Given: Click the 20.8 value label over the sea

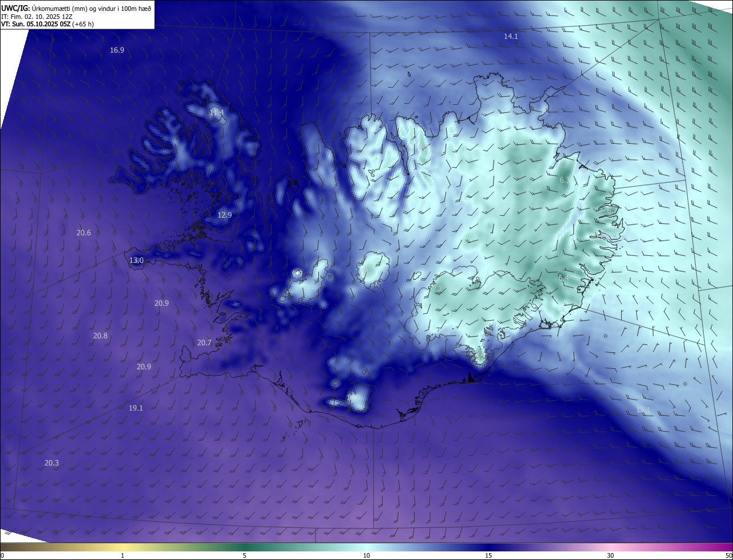Looking at the screenshot, I should click(x=100, y=336).
